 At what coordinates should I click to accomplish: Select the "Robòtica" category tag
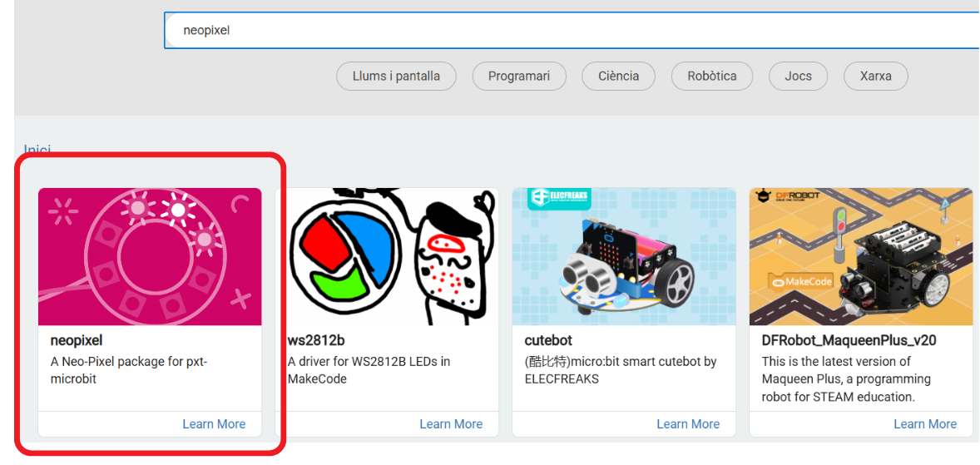click(711, 76)
